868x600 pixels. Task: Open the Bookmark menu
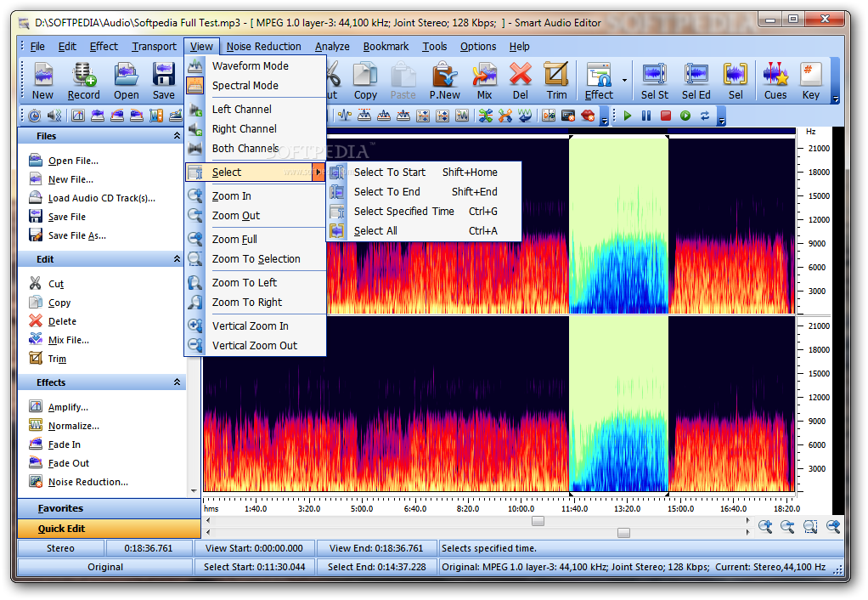tap(386, 47)
